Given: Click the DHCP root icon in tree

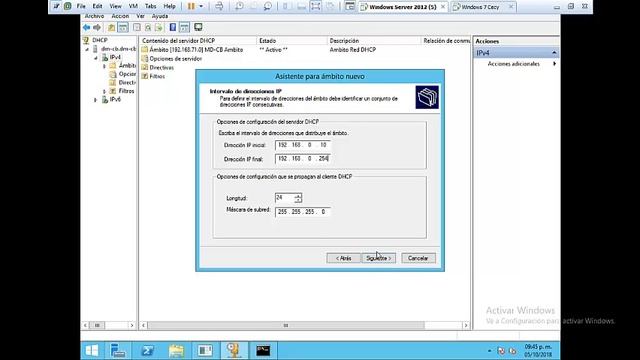Looking at the screenshot, I should click(x=86, y=40).
